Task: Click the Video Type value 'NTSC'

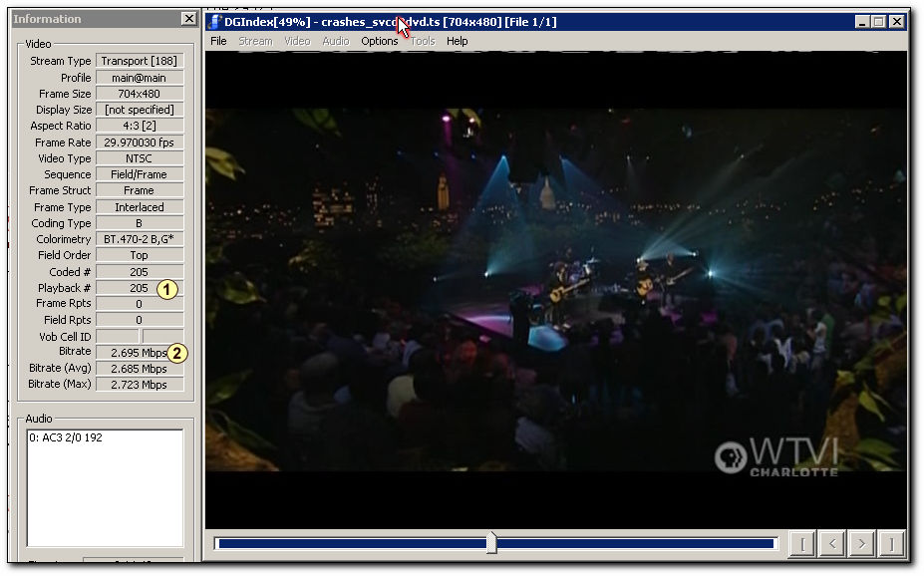Action: (140, 158)
